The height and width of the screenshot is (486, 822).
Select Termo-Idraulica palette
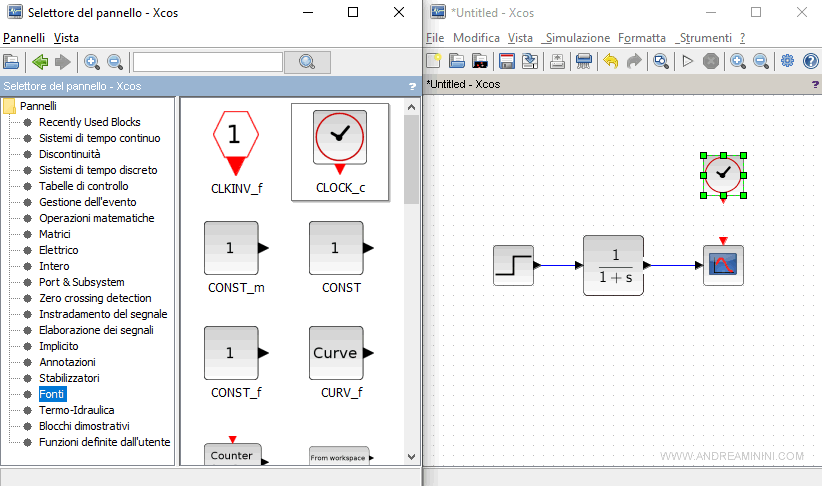click(x=77, y=410)
